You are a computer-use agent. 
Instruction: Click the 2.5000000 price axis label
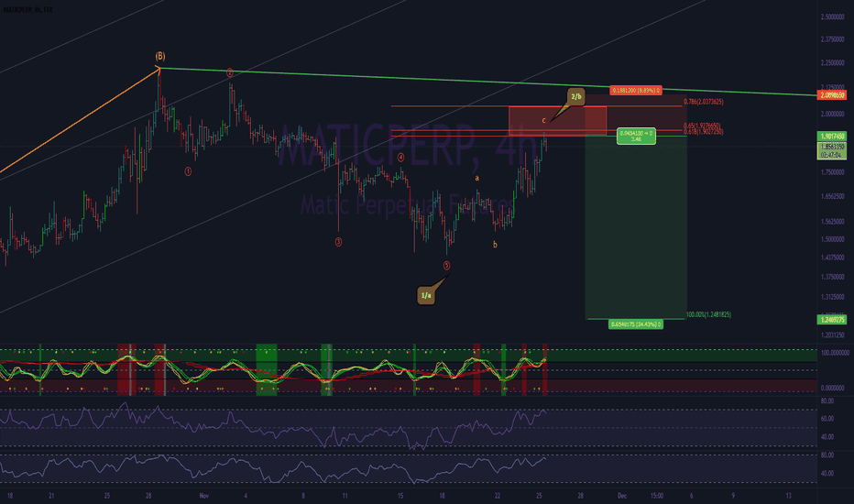[832, 16]
